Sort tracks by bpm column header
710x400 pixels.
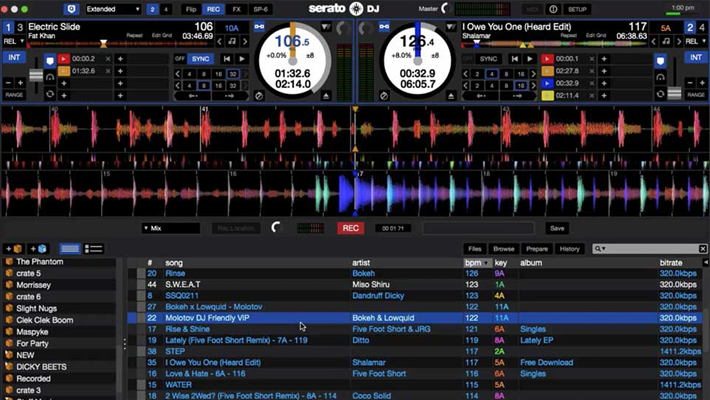[473, 262]
